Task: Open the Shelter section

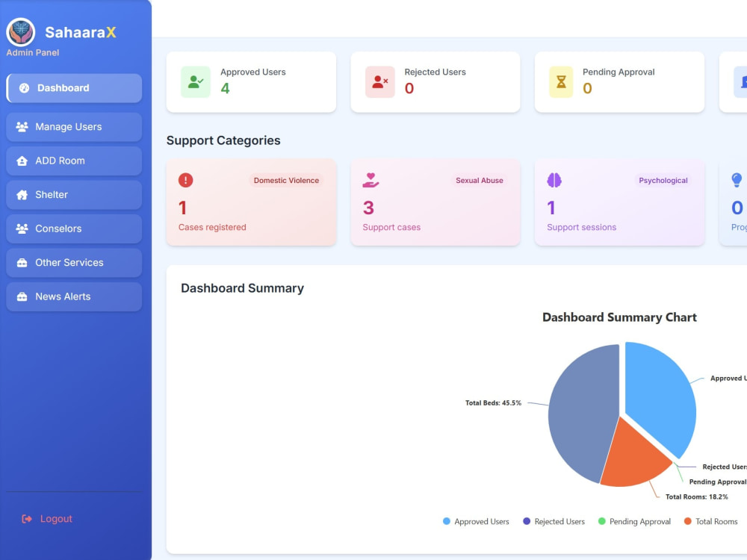Action: (74, 195)
